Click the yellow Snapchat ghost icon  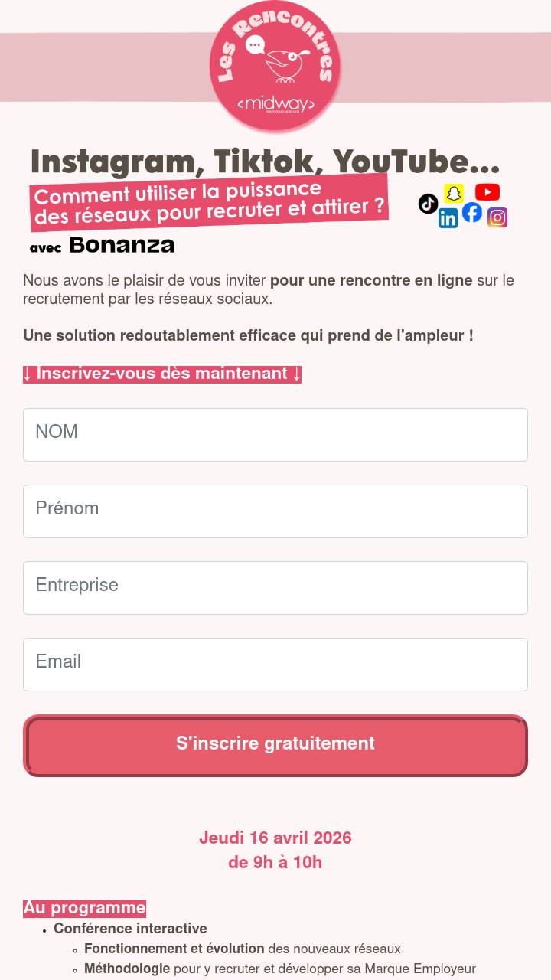click(x=454, y=193)
